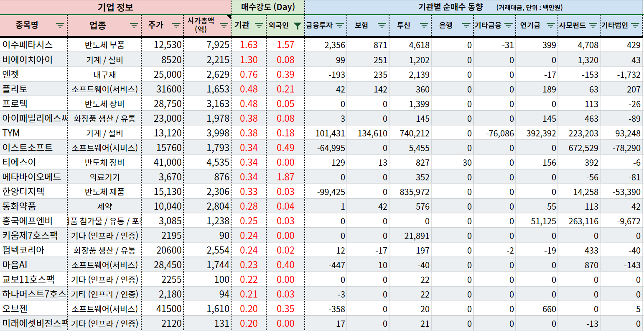The image size is (644, 331).
Task: Open the 투신 column filter dropdown
Action: click(x=424, y=26)
